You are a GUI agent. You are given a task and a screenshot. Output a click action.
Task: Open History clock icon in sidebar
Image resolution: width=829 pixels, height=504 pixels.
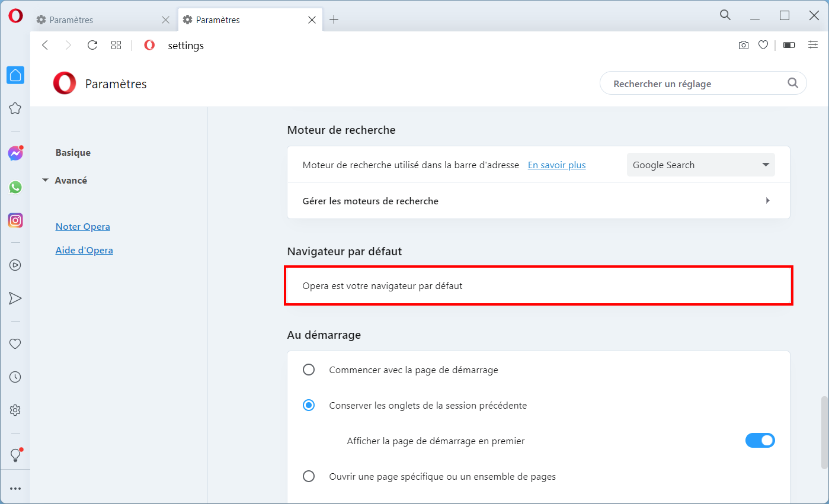pyautogui.click(x=15, y=377)
